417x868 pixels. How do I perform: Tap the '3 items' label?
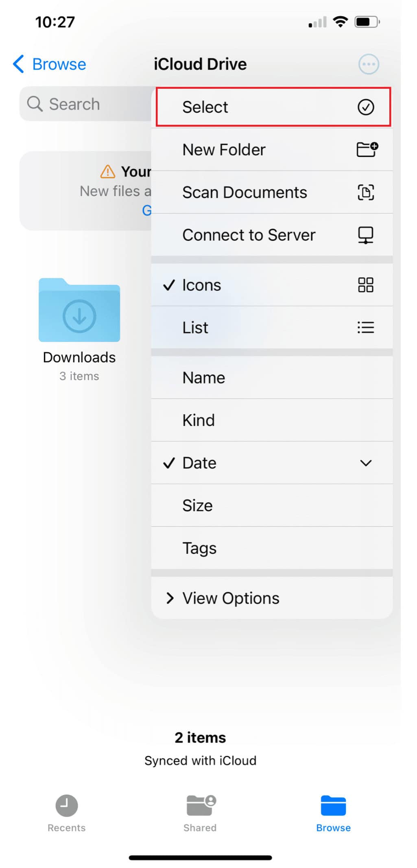point(79,376)
